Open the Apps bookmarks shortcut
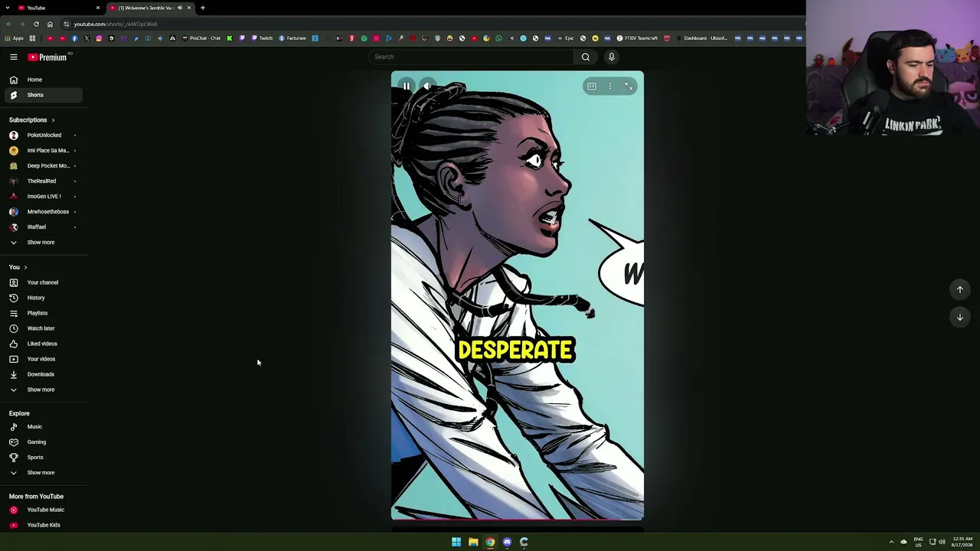This screenshot has height=551, width=980. [15, 38]
